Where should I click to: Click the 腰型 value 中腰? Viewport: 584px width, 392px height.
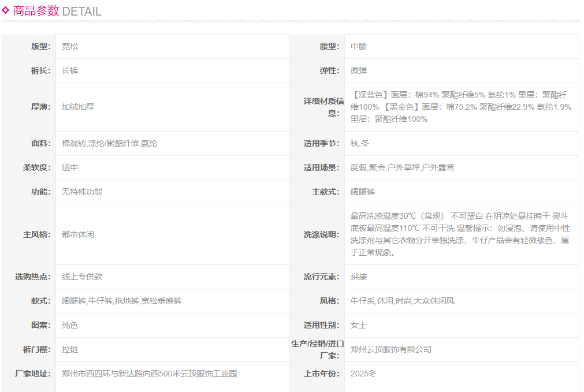point(359,46)
